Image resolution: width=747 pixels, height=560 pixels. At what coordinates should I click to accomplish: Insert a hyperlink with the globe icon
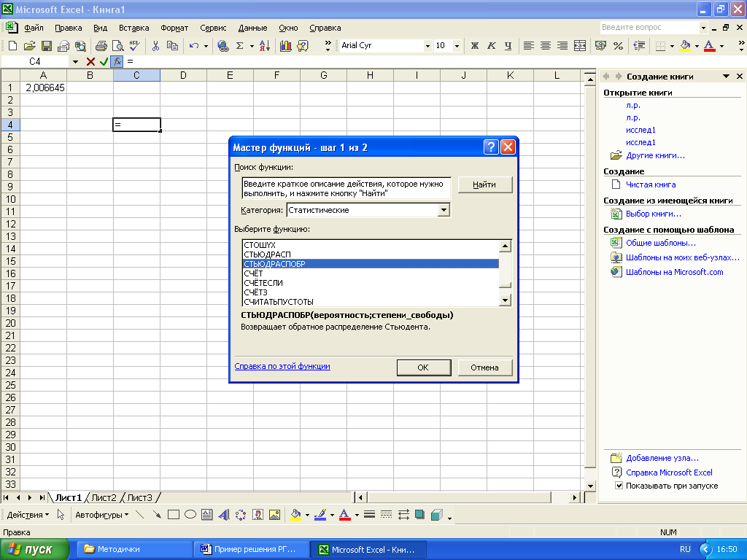pos(222,46)
